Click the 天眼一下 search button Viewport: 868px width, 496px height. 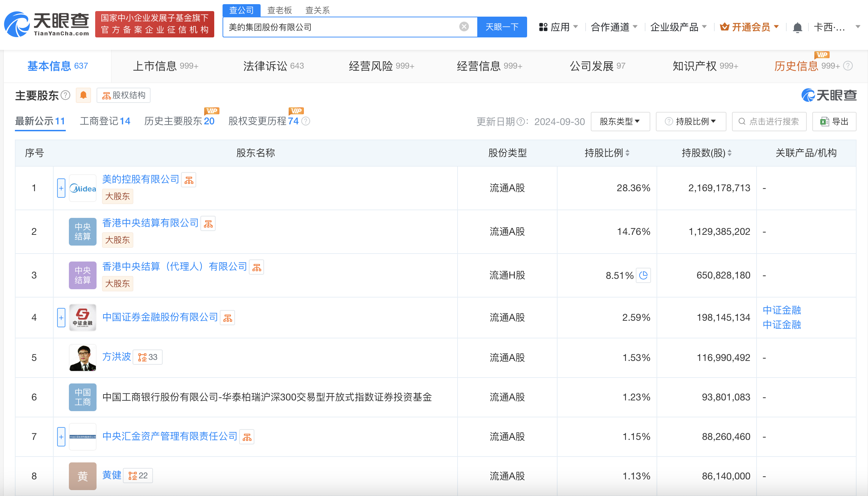click(502, 27)
